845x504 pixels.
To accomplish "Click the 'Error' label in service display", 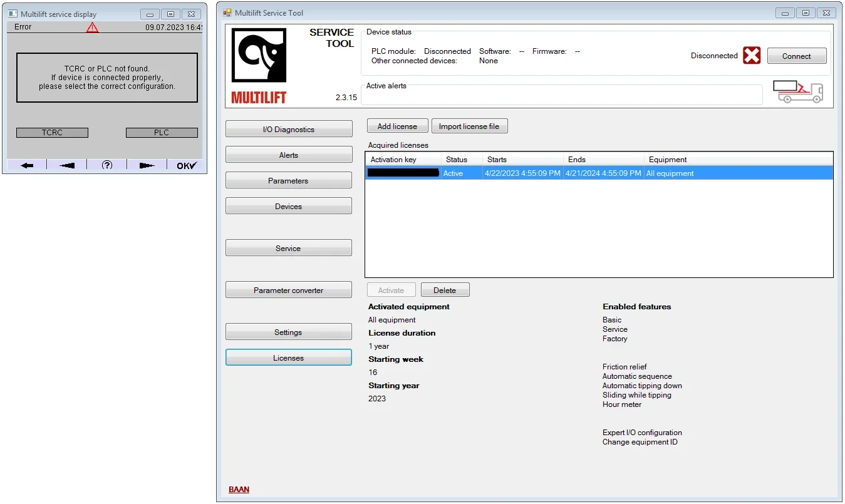I will pyautogui.click(x=23, y=27).
